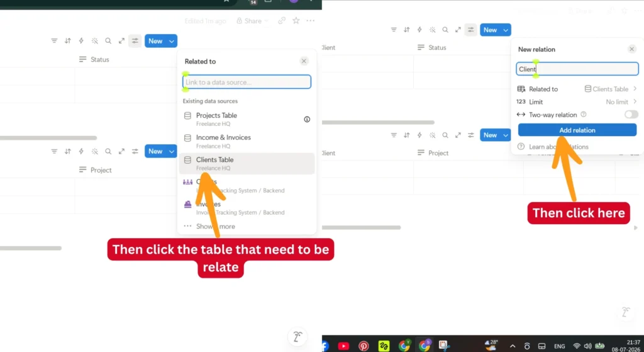Viewport: 644px width, 352px height.
Task: Click search icon above Project in Related to screenshot
Action: click(108, 151)
